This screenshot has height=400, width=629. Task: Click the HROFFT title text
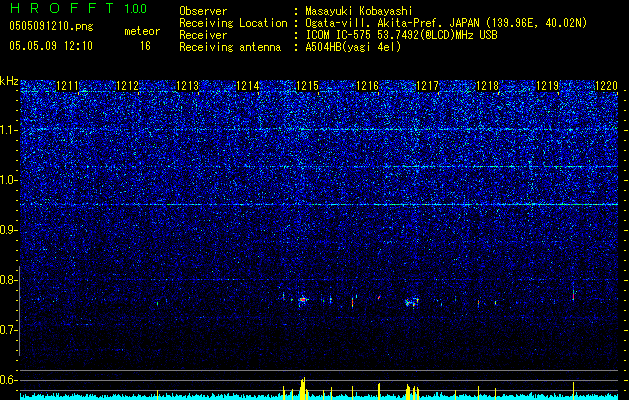(62, 8)
